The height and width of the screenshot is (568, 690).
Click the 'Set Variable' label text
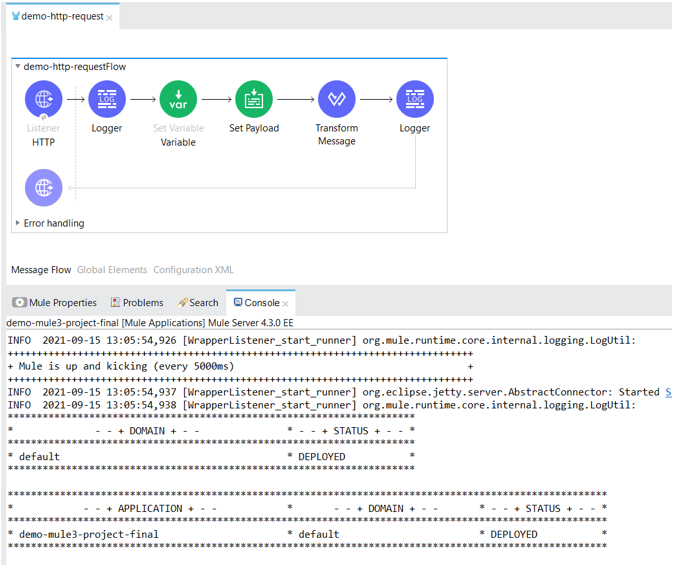(x=179, y=128)
